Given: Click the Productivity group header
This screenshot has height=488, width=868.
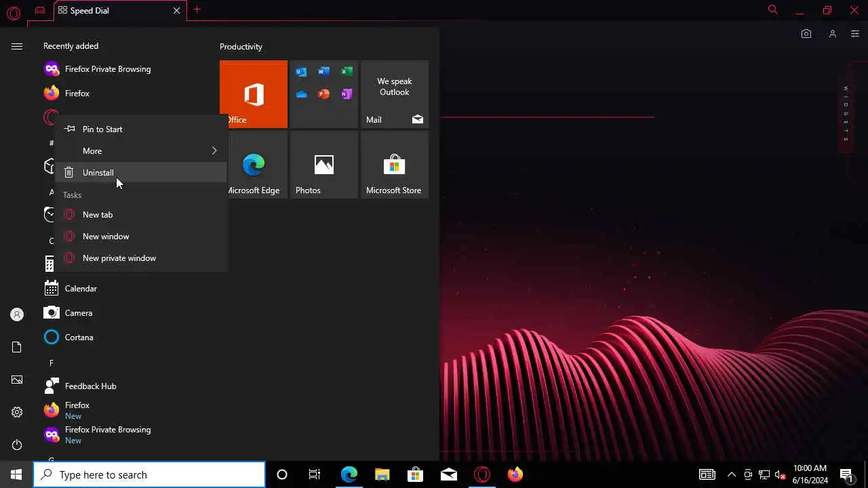Looking at the screenshot, I should [241, 47].
